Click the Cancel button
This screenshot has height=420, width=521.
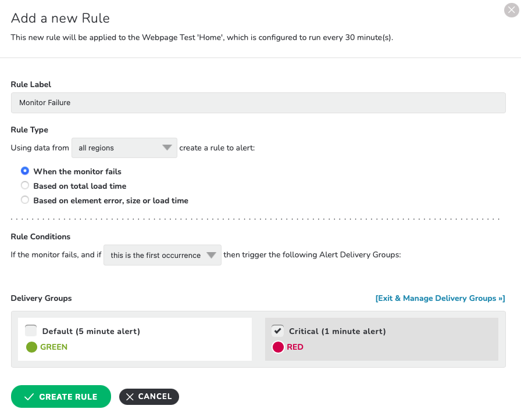(149, 397)
